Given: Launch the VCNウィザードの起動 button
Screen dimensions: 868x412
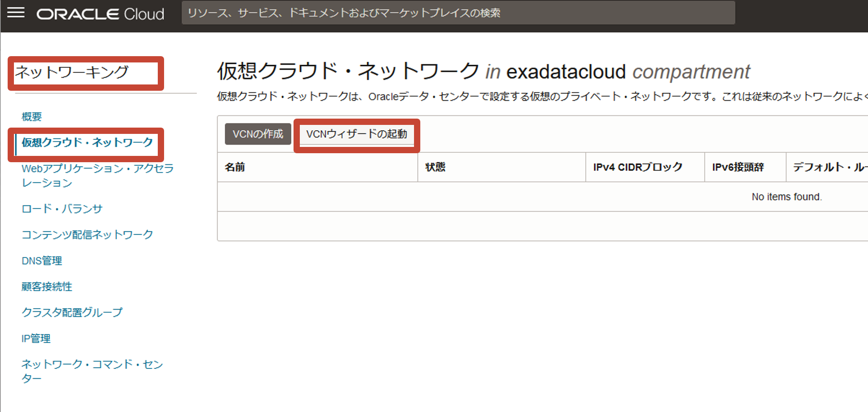Looking at the screenshot, I should point(356,134).
